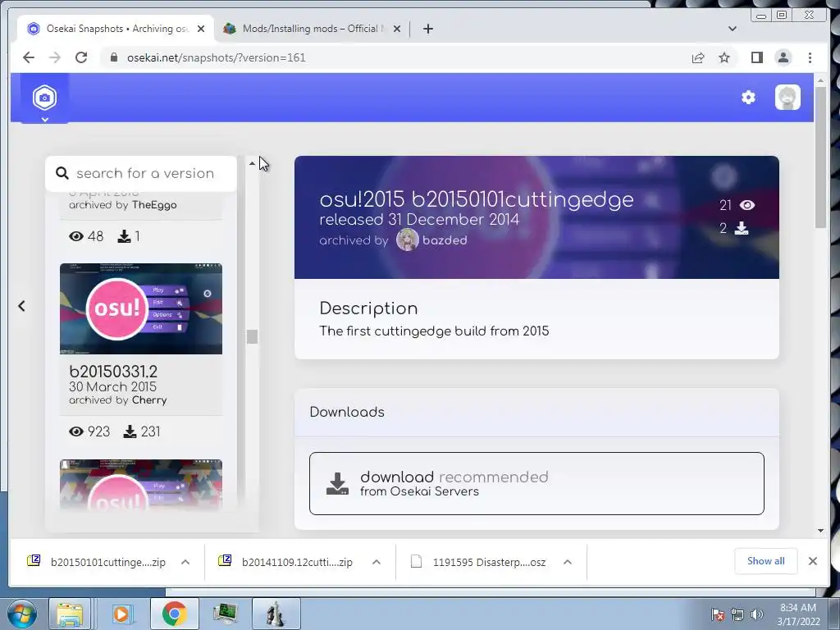Open site settings gear icon
The image size is (840, 630).
(x=748, y=98)
